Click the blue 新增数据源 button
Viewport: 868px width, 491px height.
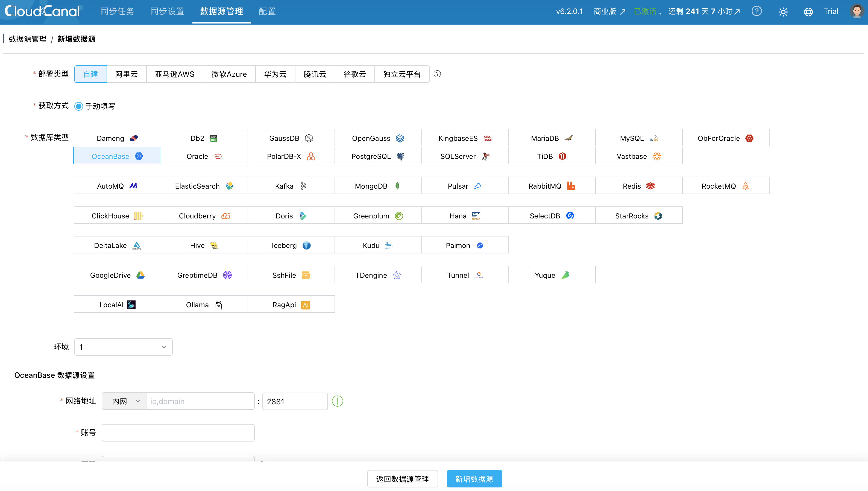click(474, 478)
